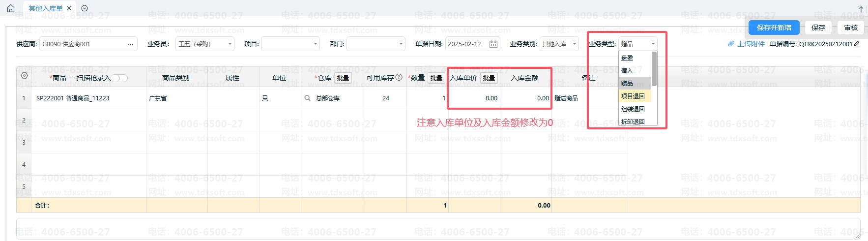Select 盘盈 in the 业务类型 list
868x241 pixels.
[x=635, y=58]
